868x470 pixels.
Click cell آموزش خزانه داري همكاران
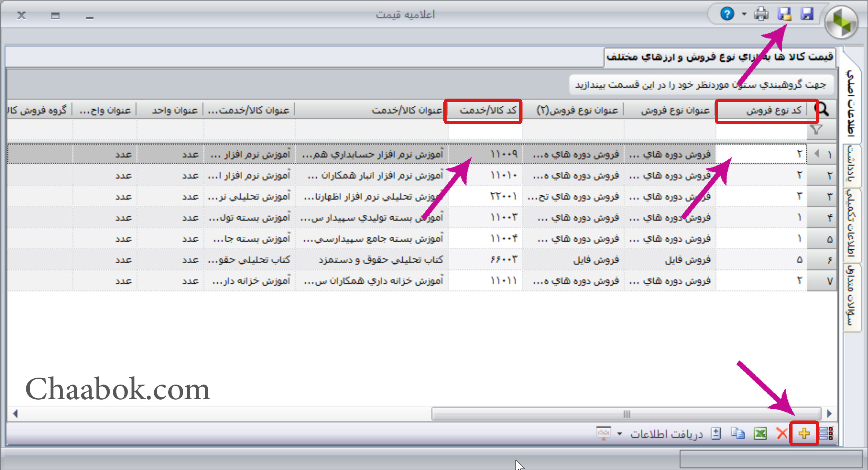[x=372, y=281]
